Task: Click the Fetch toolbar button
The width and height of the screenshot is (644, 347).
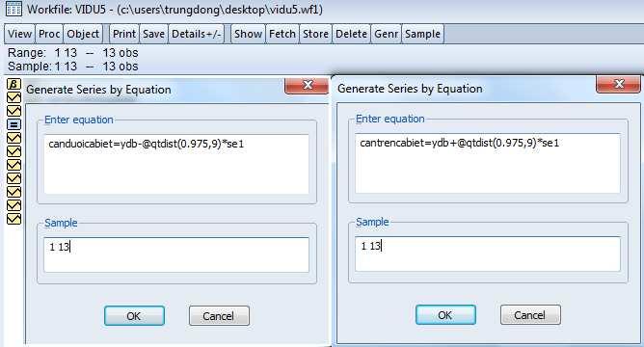Action: click(282, 34)
